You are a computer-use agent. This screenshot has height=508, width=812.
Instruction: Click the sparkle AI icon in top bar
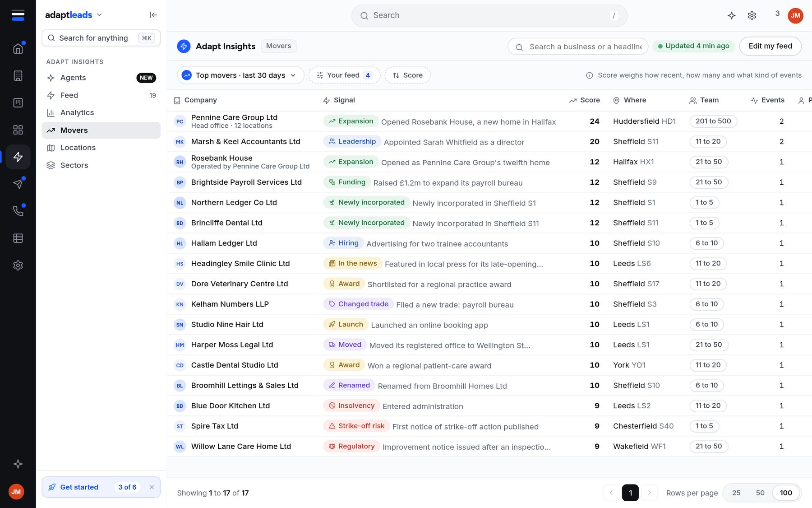click(732, 15)
